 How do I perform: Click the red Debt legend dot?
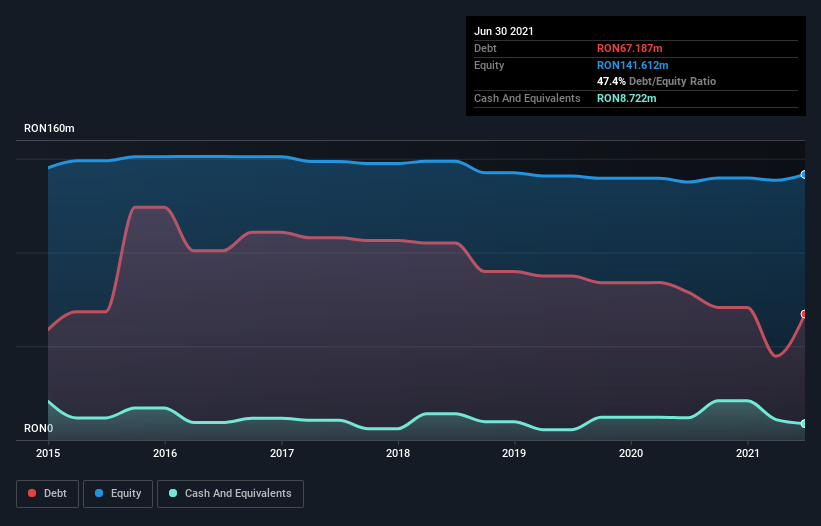[x=32, y=493]
